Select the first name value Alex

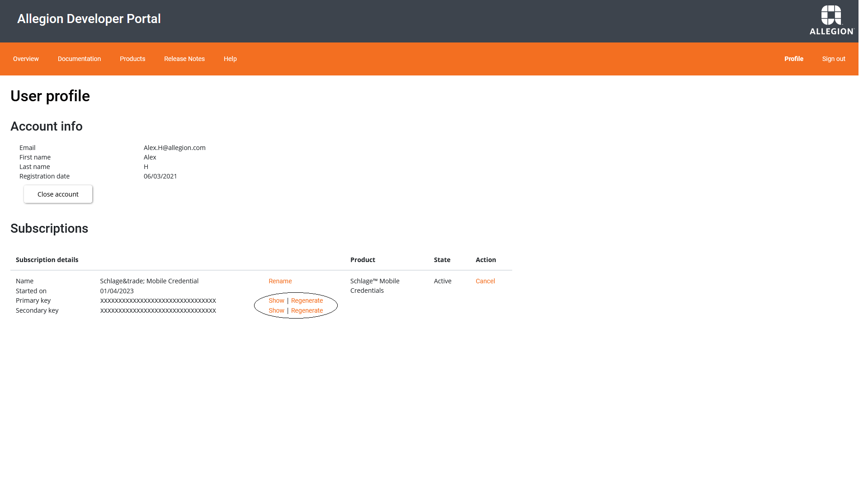click(150, 157)
